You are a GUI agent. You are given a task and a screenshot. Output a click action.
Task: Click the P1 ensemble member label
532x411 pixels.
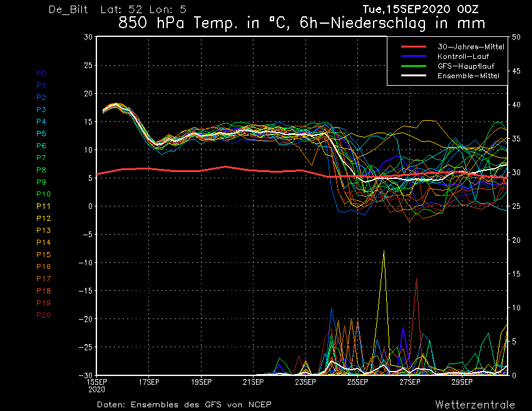tap(41, 86)
